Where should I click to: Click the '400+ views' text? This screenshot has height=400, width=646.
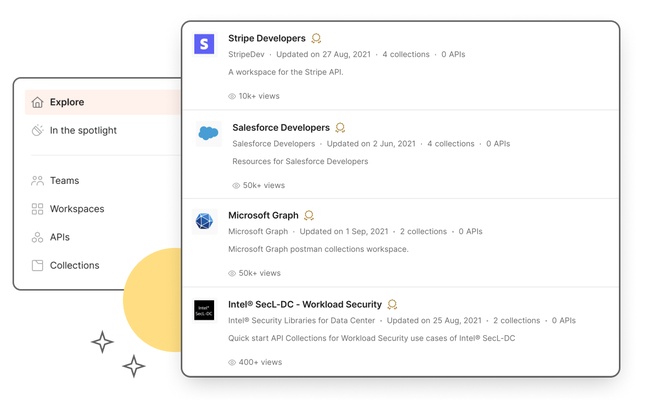[260, 362]
